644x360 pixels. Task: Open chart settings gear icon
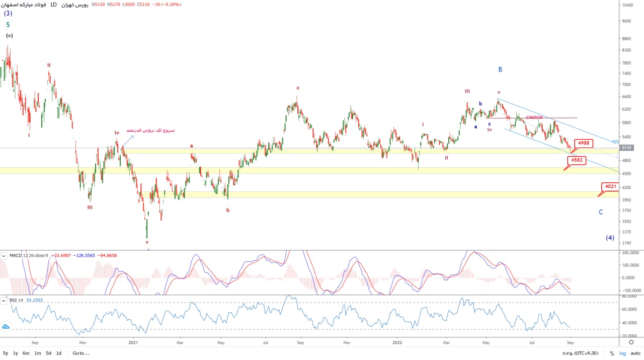click(x=631, y=342)
